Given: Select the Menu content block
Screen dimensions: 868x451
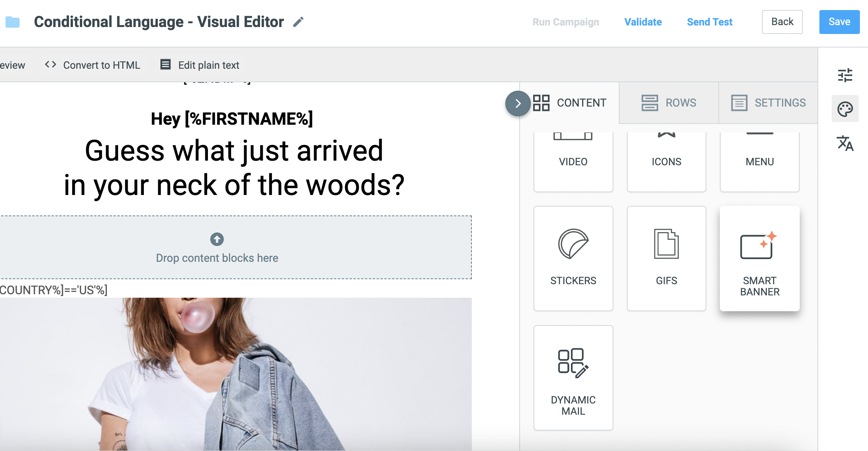Looking at the screenshot, I should [760, 161].
